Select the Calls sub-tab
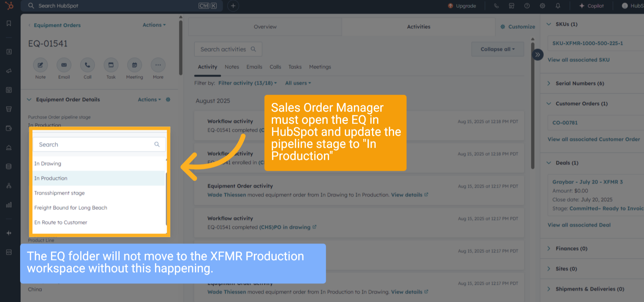The width and height of the screenshot is (644, 302). [275, 67]
